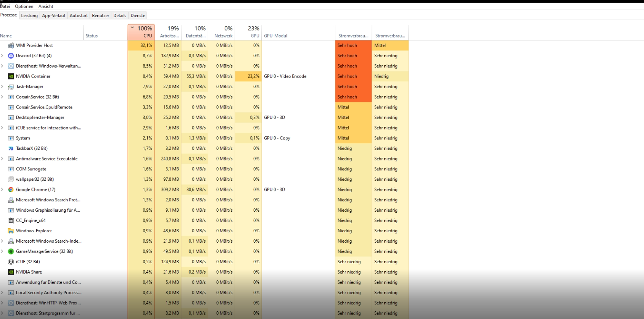Click the Diensthost: WinHTTP-Web Prox... icon
This screenshot has width=644, height=319.
pos(11,303)
